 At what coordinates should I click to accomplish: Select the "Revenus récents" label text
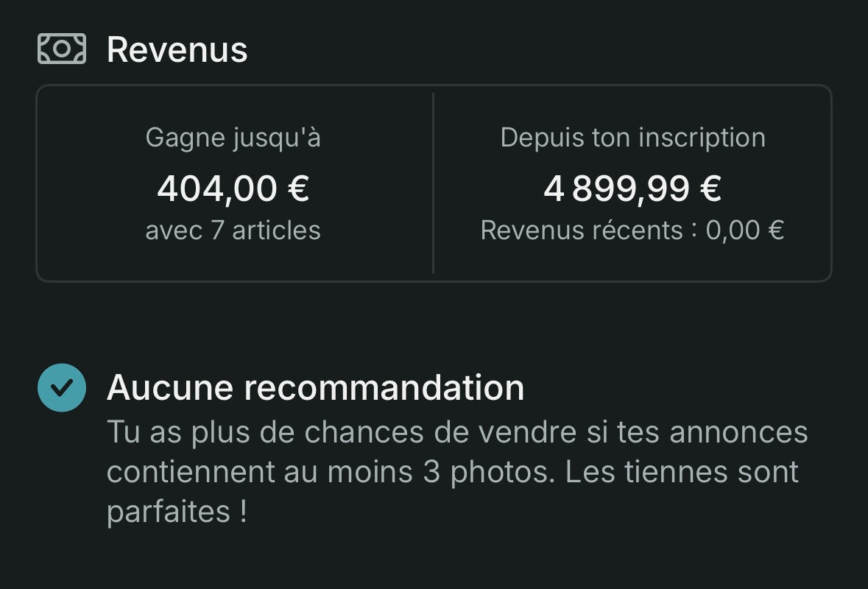[x=582, y=230]
